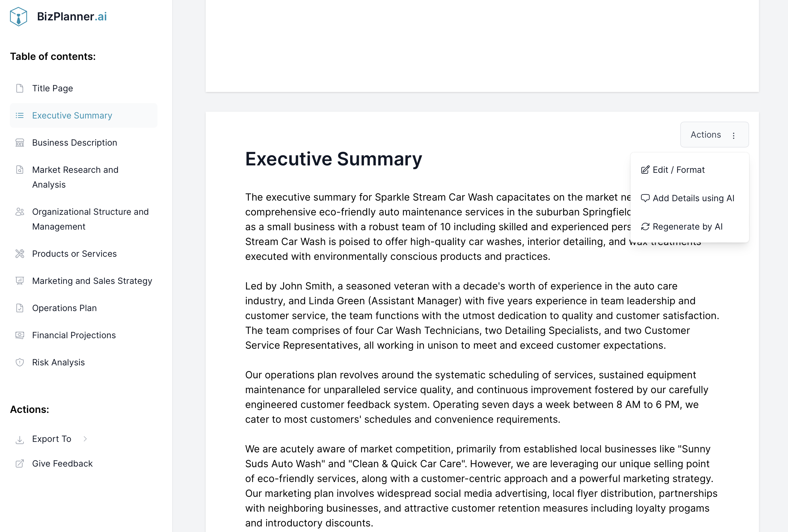Image resolution: width=788 pixels, height=532 pixels.
Task: Go to the Operations Plan section
Action: click(x=65, y=308)
